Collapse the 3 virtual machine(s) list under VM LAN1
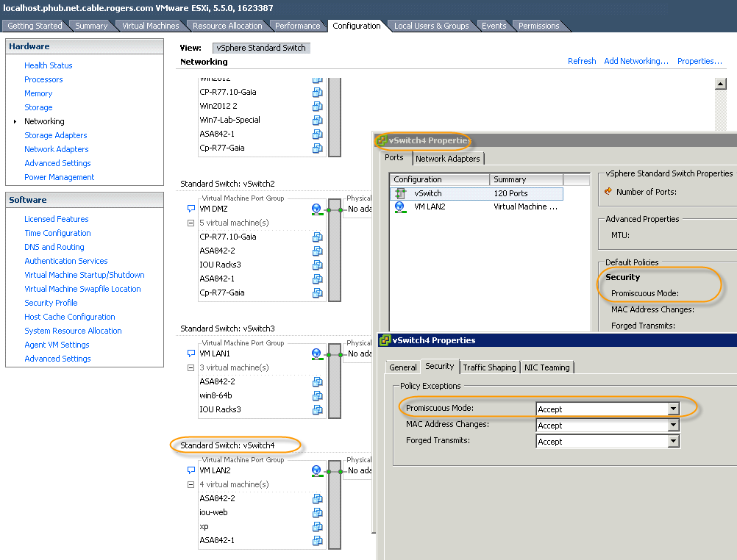 (x=191, y=367)
